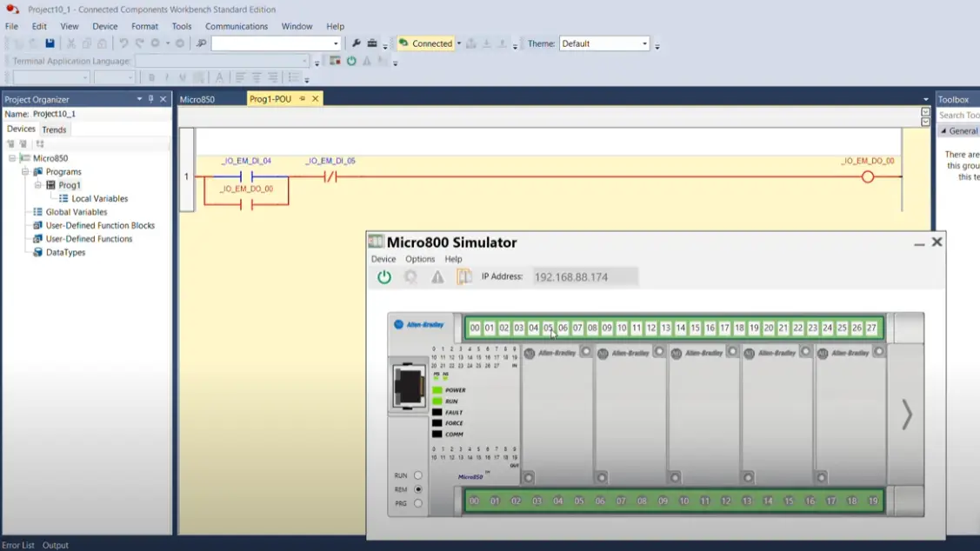Screen dimensions: 980x551
Task: Click the wrench tool icon in toolbar
Action: click(x=356, y=43)
